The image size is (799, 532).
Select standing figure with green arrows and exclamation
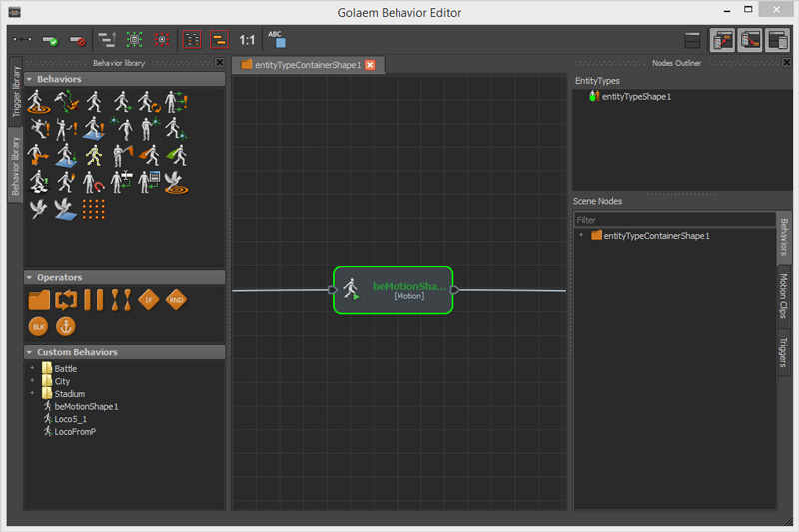[177, 101]
